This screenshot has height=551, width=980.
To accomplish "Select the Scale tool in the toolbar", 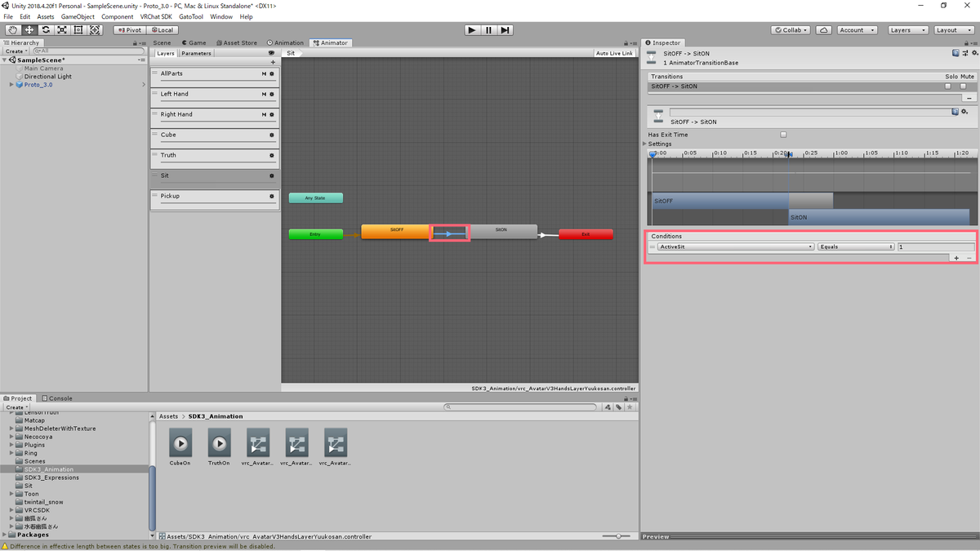I will click(61, 29).
